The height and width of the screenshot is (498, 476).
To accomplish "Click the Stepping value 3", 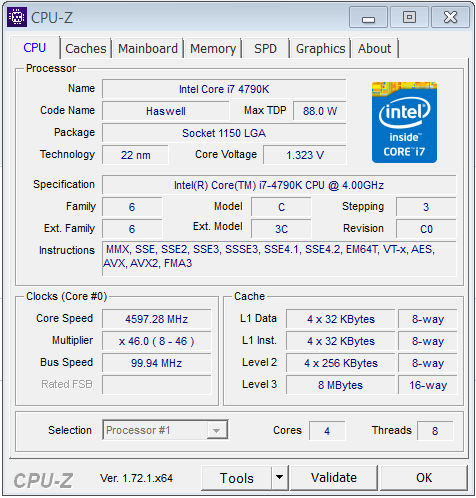I will 426,207.
